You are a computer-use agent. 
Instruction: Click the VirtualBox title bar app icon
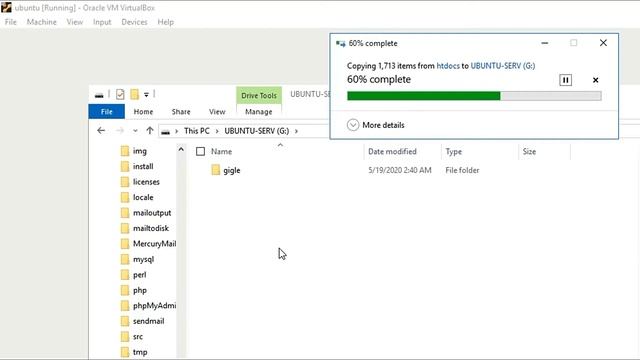pyautogui.click(x=6, y=7)
